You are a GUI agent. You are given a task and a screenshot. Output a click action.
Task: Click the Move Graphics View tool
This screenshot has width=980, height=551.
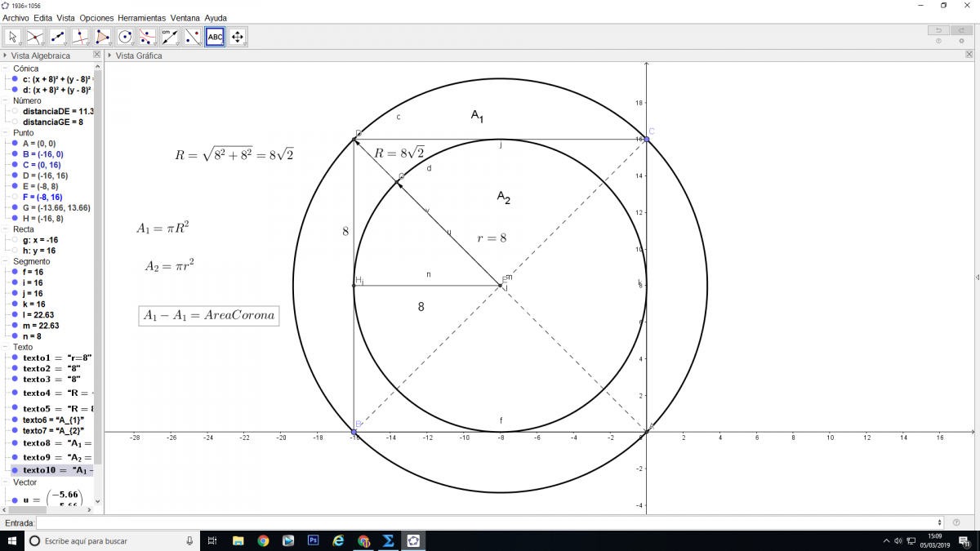pos(238,37)
